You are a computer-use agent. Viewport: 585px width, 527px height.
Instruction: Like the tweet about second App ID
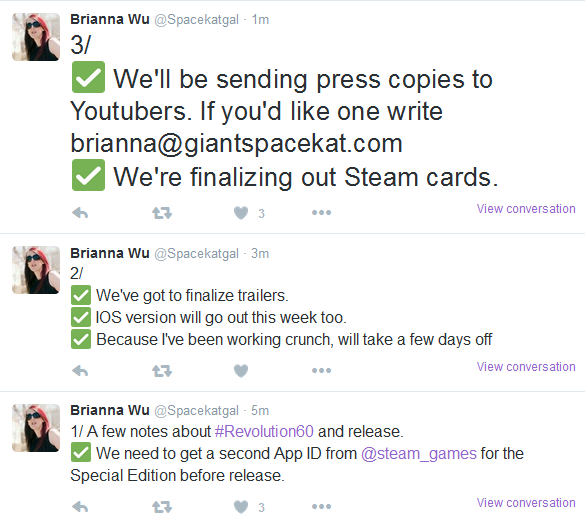pyautogui.click(x=241, y=507)
